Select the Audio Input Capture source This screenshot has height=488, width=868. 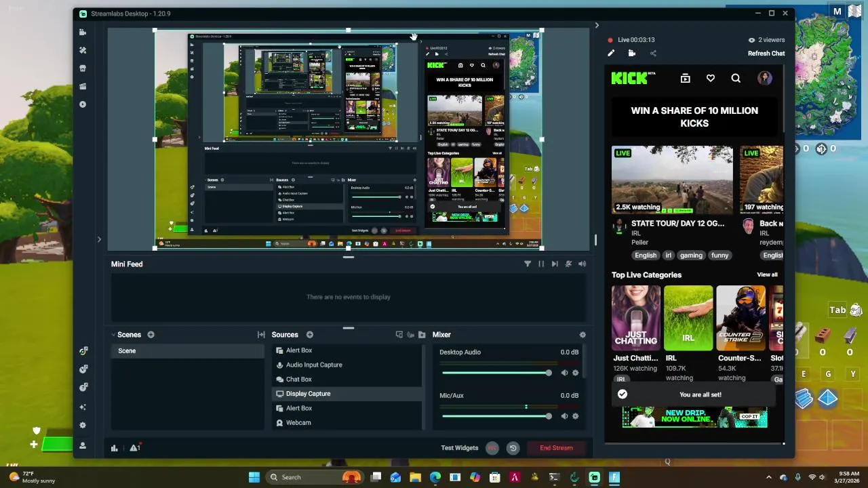[x=347, y=365]
